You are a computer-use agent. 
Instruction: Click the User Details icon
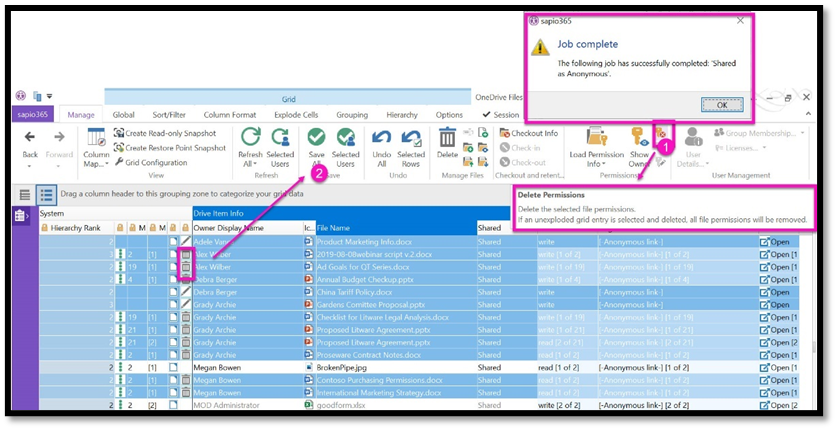pyautogui.click(x=693, y=137)
